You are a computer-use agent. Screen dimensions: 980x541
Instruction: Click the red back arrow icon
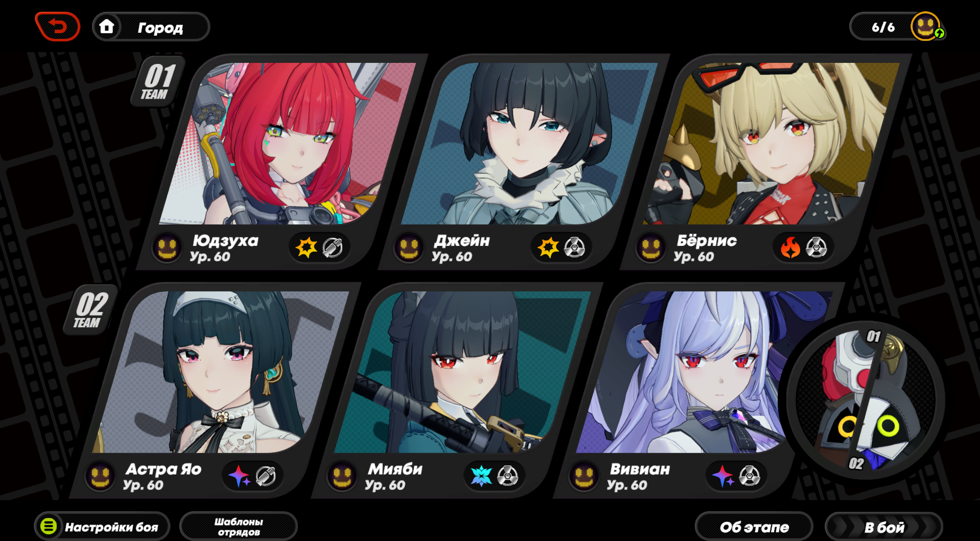click(x=58, y=26)
